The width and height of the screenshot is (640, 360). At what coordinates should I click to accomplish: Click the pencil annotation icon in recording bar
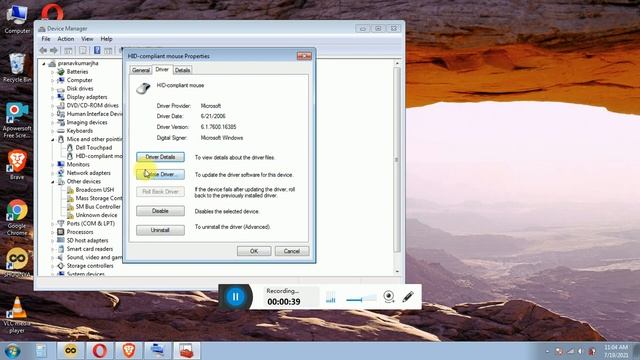(x=408, y=297)
